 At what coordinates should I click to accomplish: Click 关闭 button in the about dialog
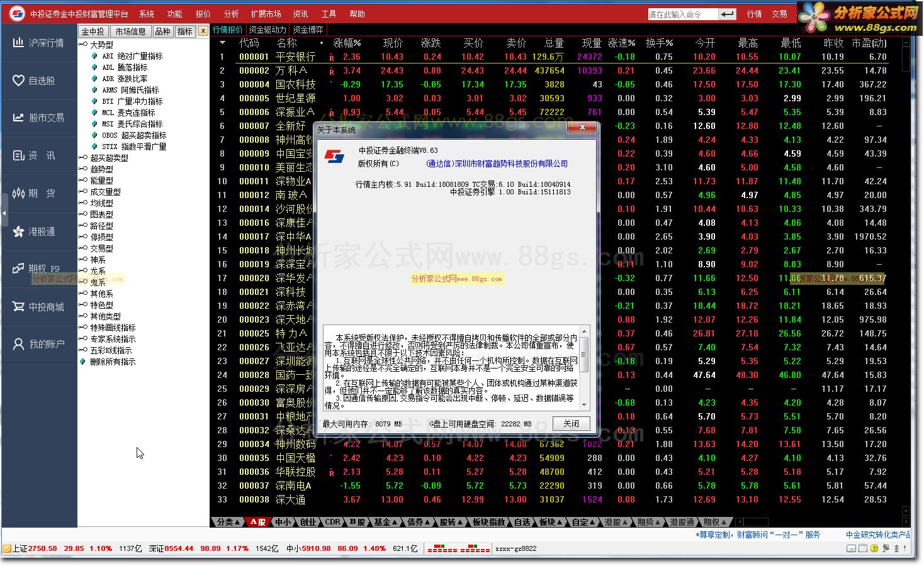click(572, 424)
